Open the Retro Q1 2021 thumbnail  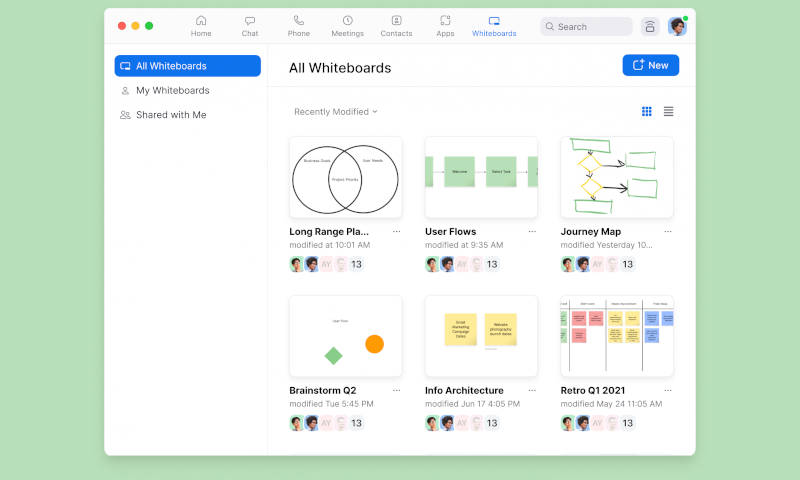(x=617, y=336)
